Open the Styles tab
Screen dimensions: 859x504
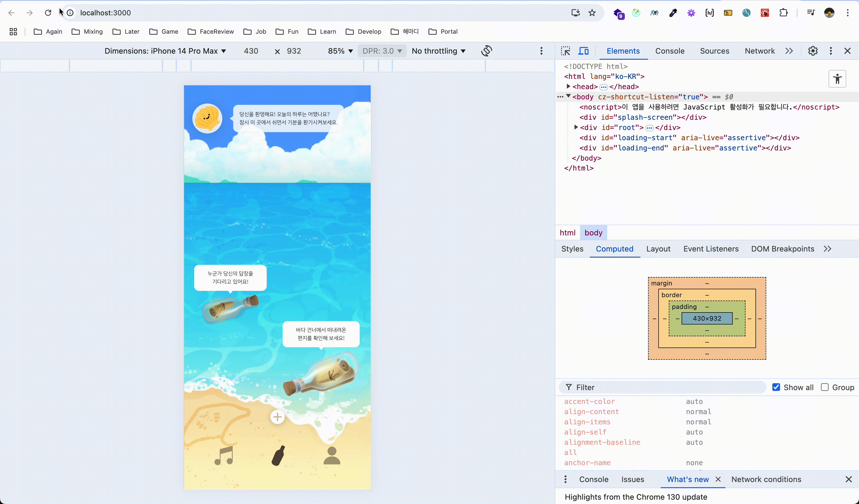pyautogui.click(x=572, y=249)
